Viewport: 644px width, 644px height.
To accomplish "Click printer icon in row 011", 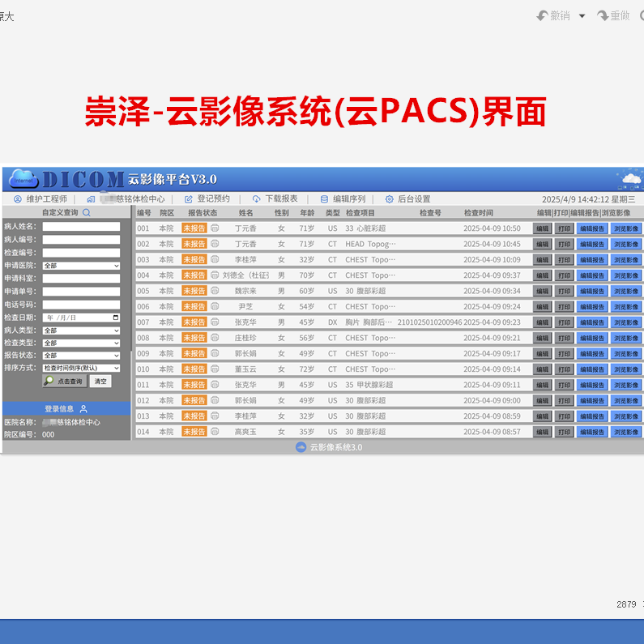I will pos(215,385).
